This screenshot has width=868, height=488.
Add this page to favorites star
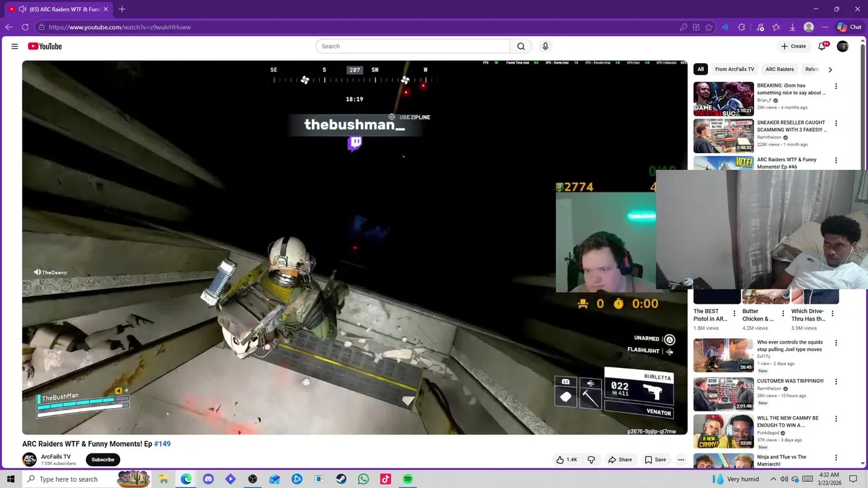pos(709,27)
